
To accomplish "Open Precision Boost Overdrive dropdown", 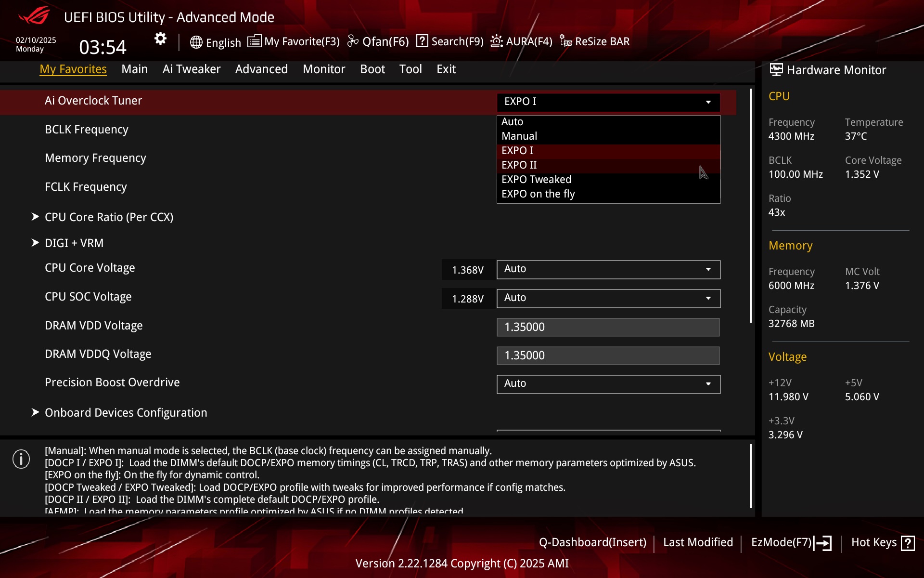I will (608, 384).
